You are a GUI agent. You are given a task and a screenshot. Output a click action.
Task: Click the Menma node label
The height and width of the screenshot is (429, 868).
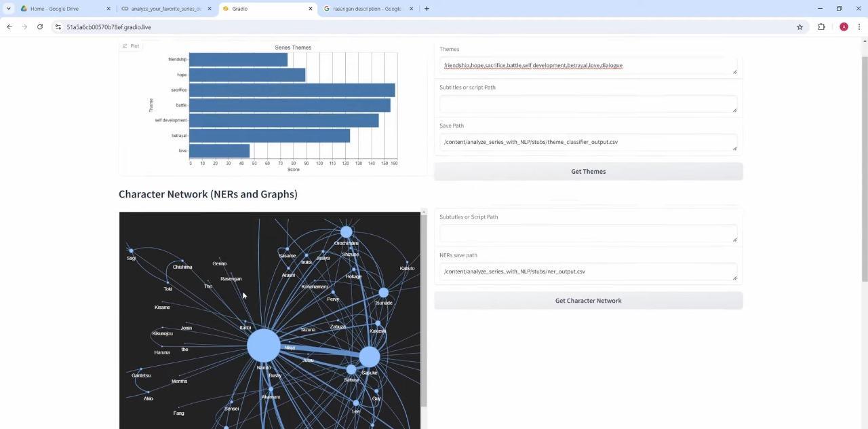pos(179,381)
